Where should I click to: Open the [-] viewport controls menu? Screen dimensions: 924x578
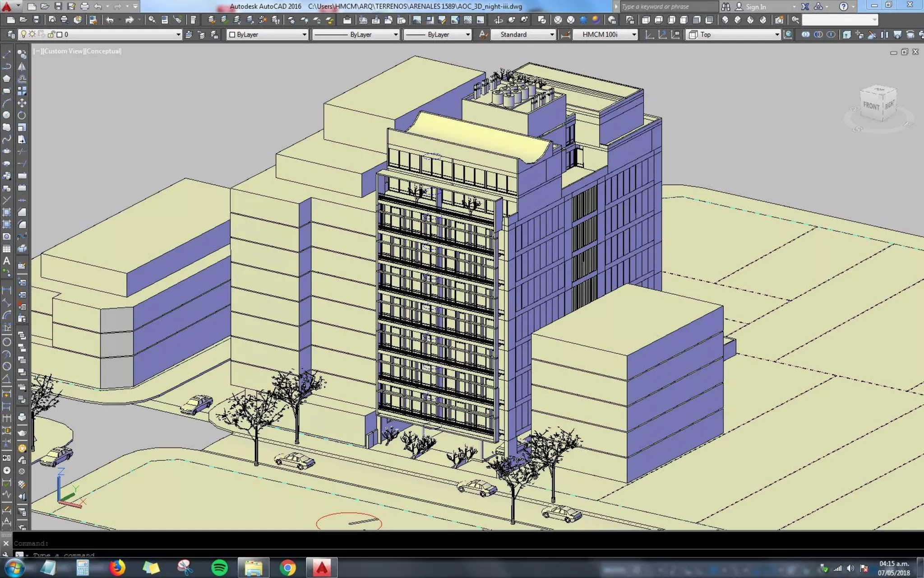[38, 51]
